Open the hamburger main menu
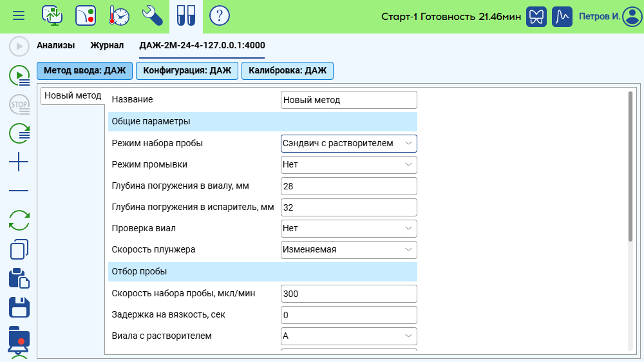The width and height of the screenshot is (644, 362). [19, 15]
